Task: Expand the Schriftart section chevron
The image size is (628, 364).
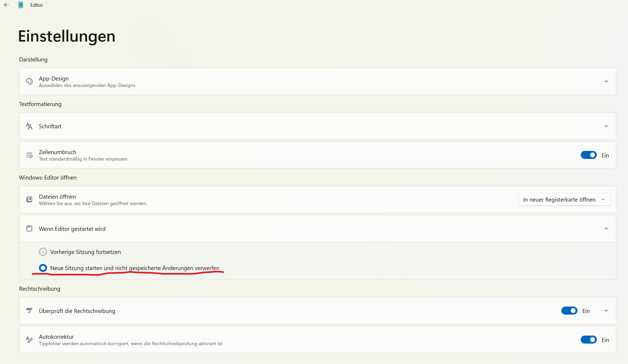Action: [606, 126]
